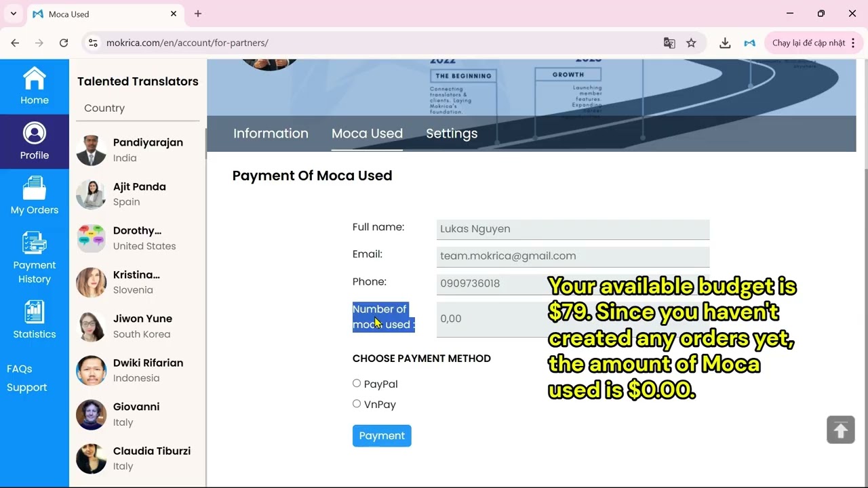868x488 pixels.
Task: Open the tab search dropdown arrow
Action: pos(13,14)
